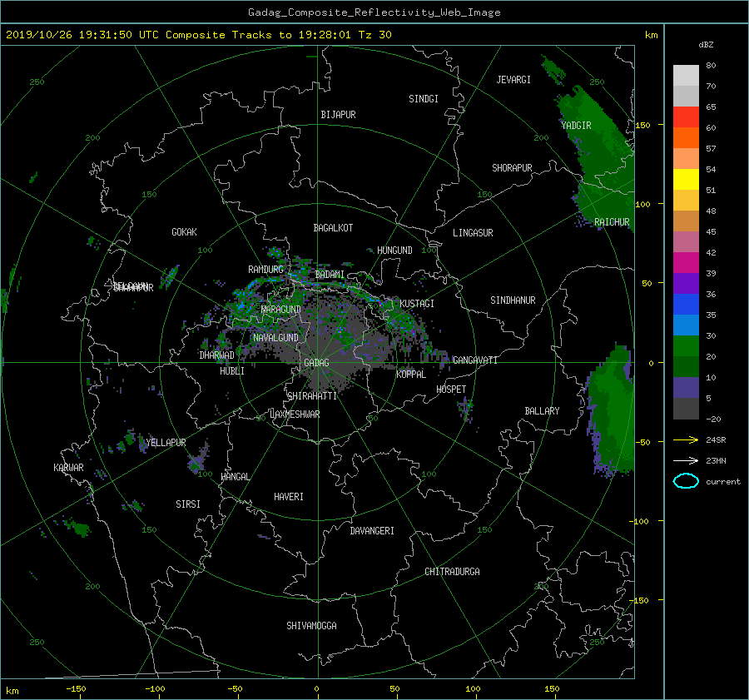Click the SHIVAMOGGA city label
Image resolution: width=749 pixels, height=700 pixels.
pos(311,625)
